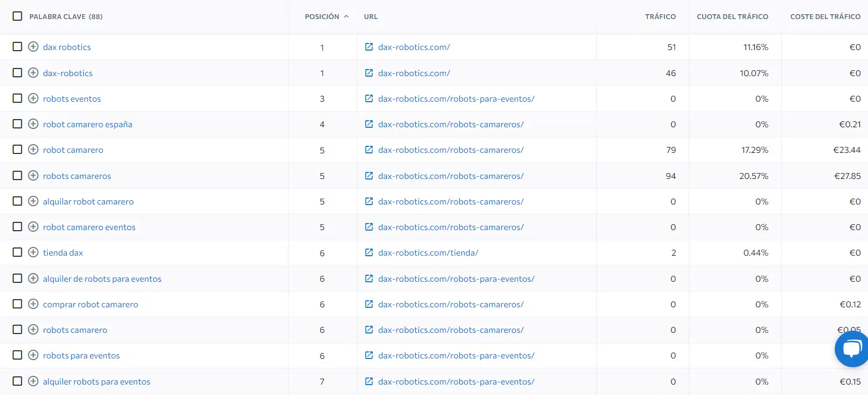Click plus icon beside 'comprar robot camarero'

tap(33, 304)
